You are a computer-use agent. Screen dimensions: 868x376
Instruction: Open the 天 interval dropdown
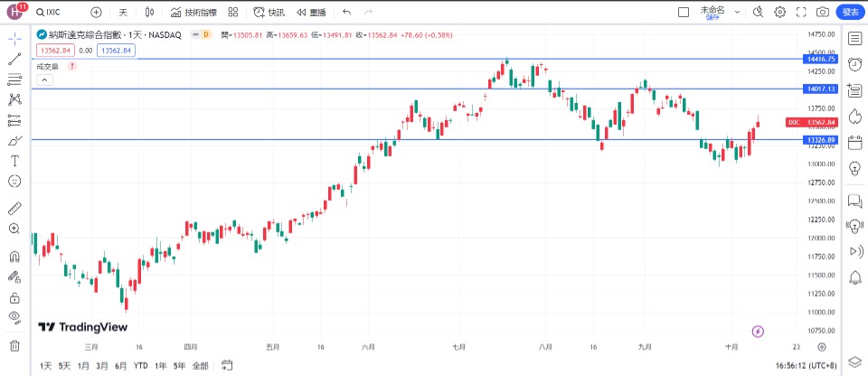tap(123, 12)
